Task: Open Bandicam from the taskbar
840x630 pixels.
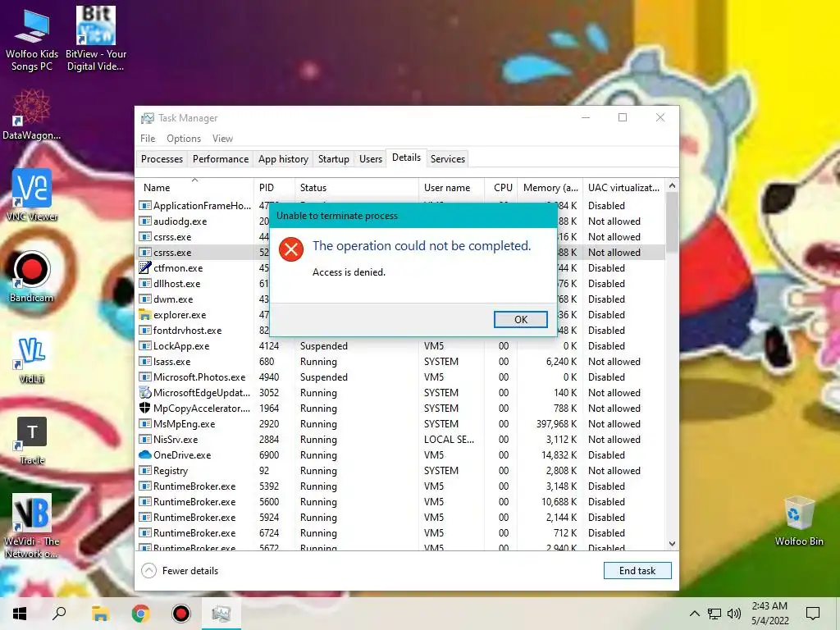Action: [x=181, y=614]
